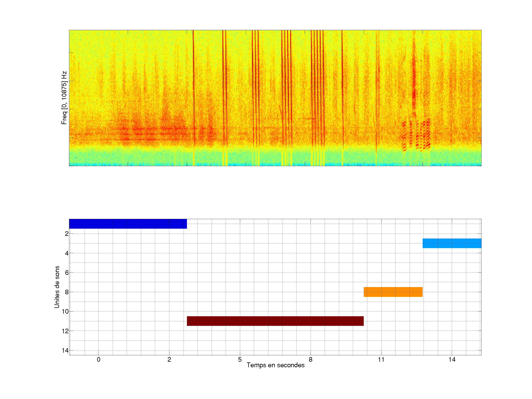Click x-axis tick label 8
The height and width of the screenshot is (399, 532).
click(311, 359)
